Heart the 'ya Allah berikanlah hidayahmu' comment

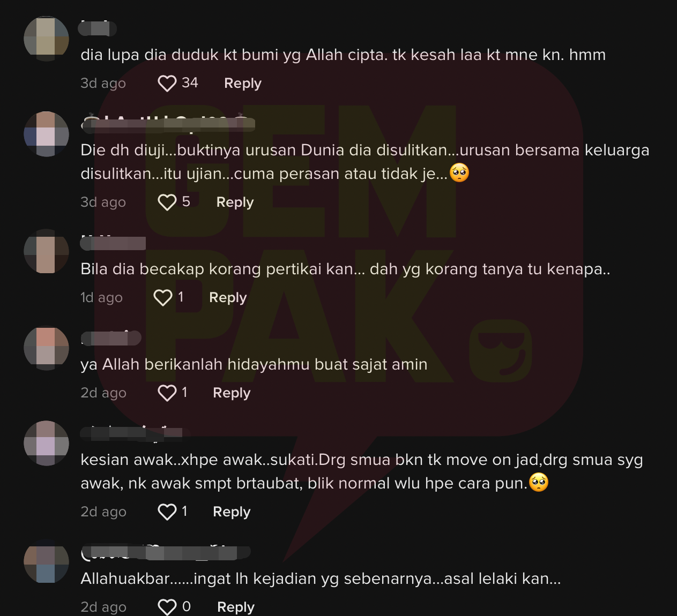click(167, 393)
